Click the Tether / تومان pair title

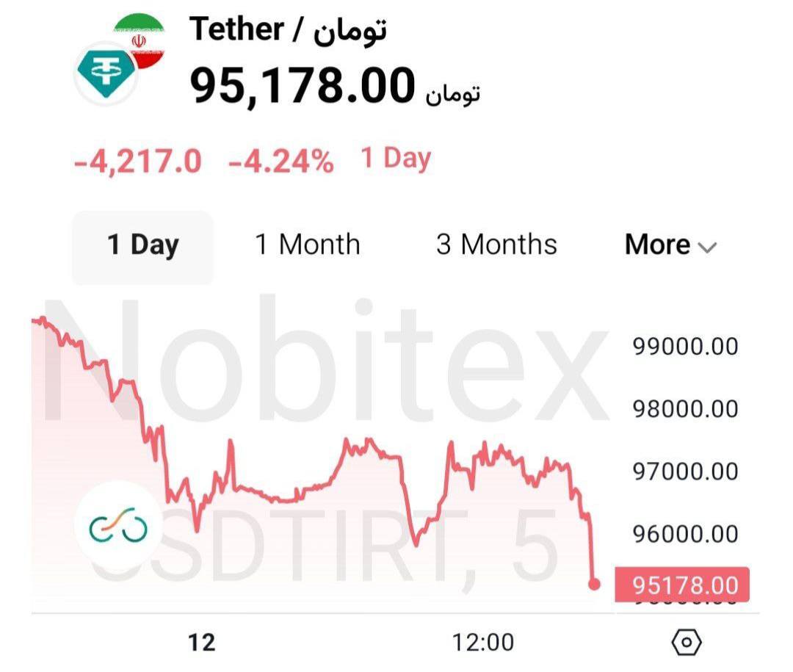288,30
